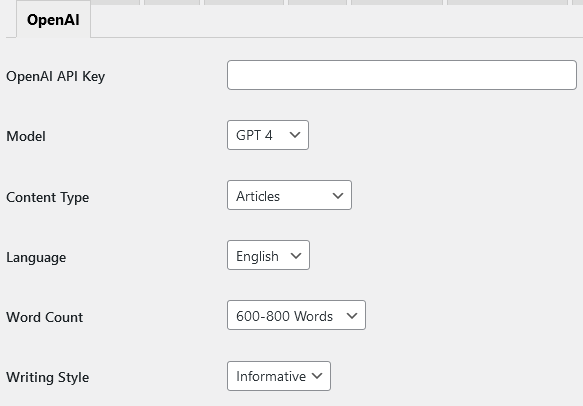The height and width of the screenshot is (406, 583).
Task: Open the Writing Style dropdown showing Informative
Action: (x=279, y=376)
